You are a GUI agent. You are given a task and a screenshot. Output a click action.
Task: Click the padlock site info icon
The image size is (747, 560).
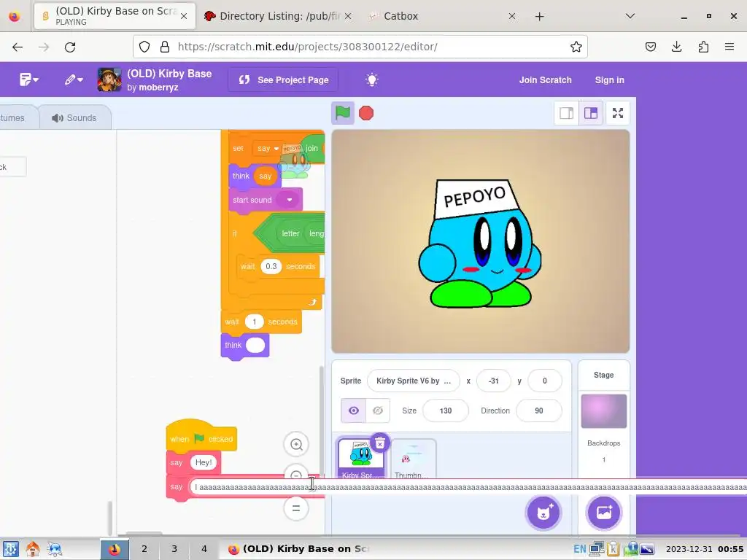[165, 47]
